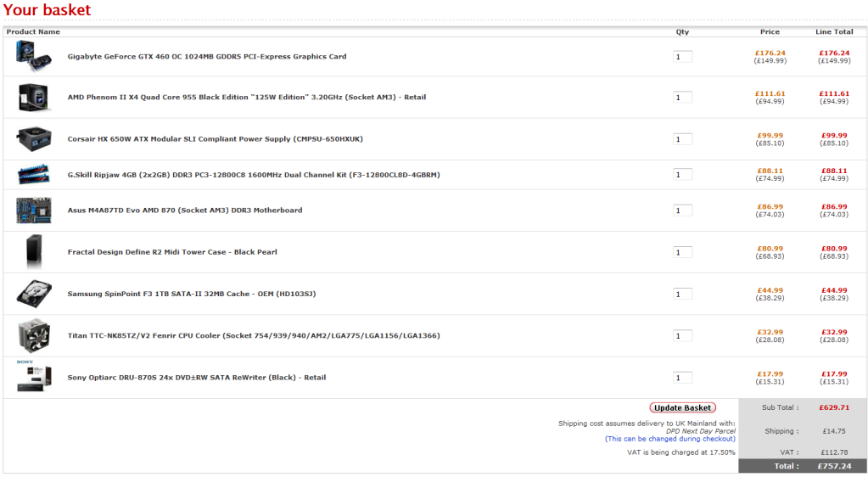Focus the quantity field for G.Skill Ripjaw

(x=682, y=175)
